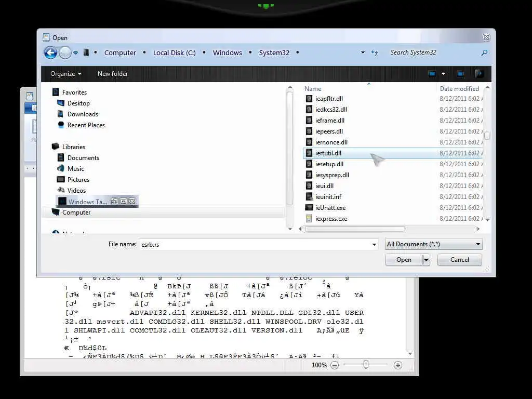The height and width of the screenshot is (399, 532).
Task: Click the Back navigation arrow
Action: coord(50,52)
